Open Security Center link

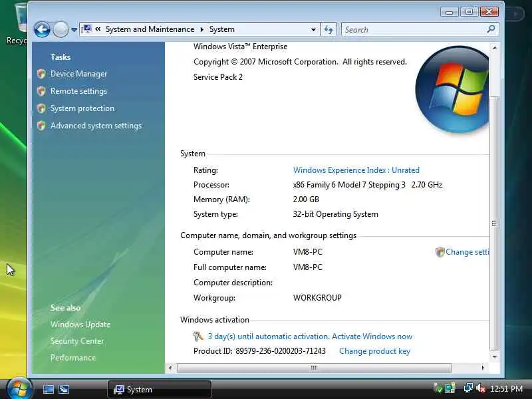pyautogui.click(x=77, y=341)
